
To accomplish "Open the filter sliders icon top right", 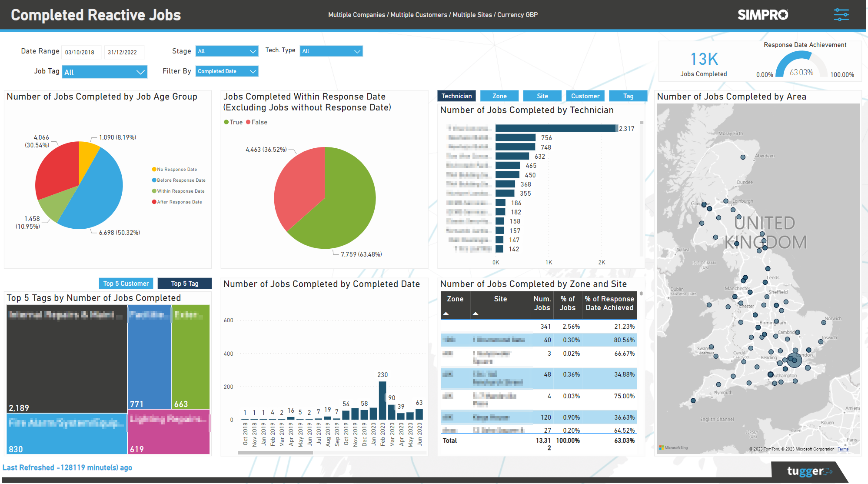I will (841, 14).
